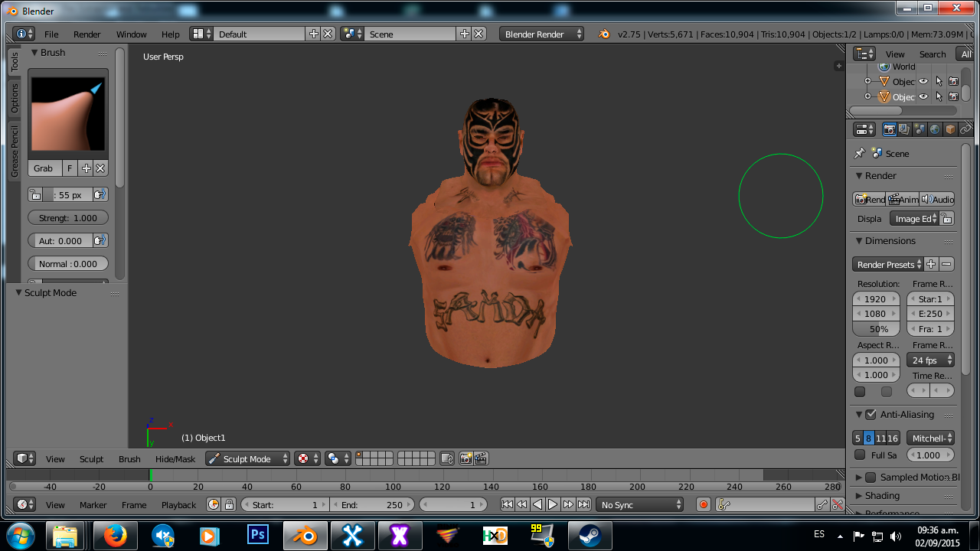Image resolution: width=980 pixels, height=551 pixels.
Task: Jump to the last frame button
Action: pyautogui.click(x=583, y=504)
